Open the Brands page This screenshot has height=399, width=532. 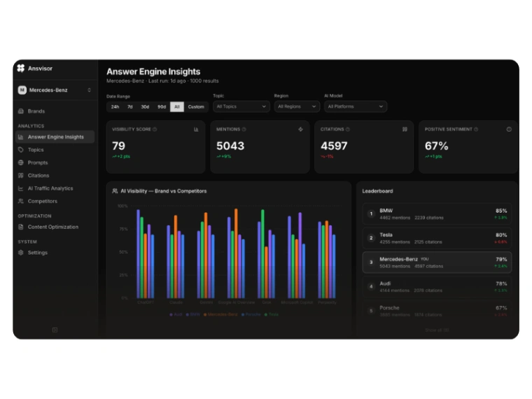55,111
